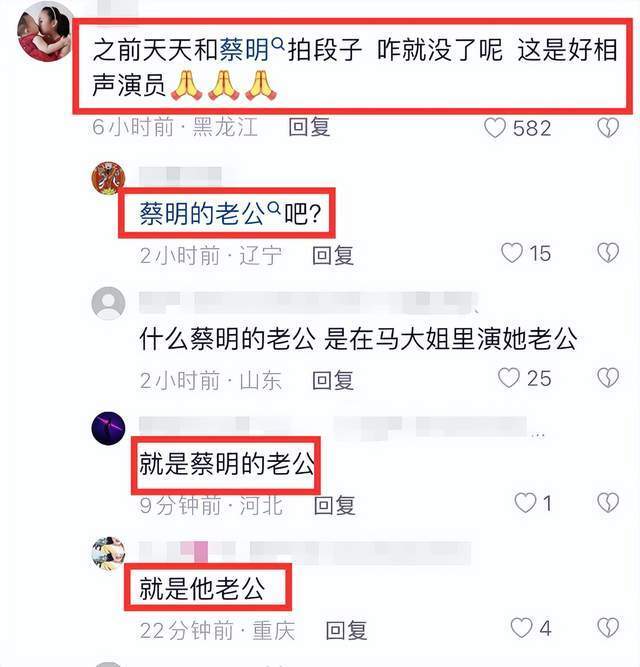The image size is (640, 667).
Task: Reply to the 重庆 comment
Action: tap(347, 630)
